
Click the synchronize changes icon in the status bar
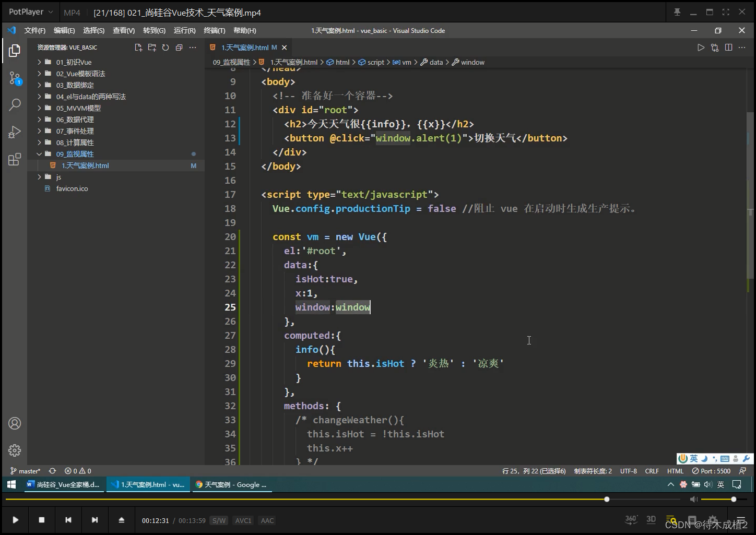[x=52, y=471]
